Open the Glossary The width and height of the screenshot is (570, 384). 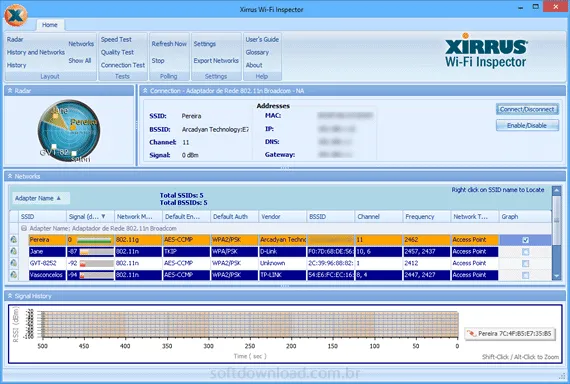pyautogui.click(x=257, y=52)
